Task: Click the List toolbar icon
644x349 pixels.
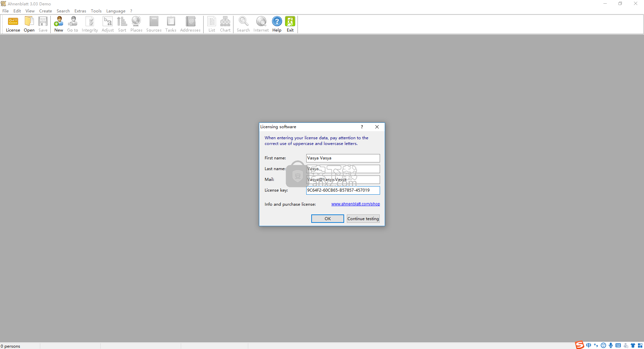Action: (x=212, y=24)
